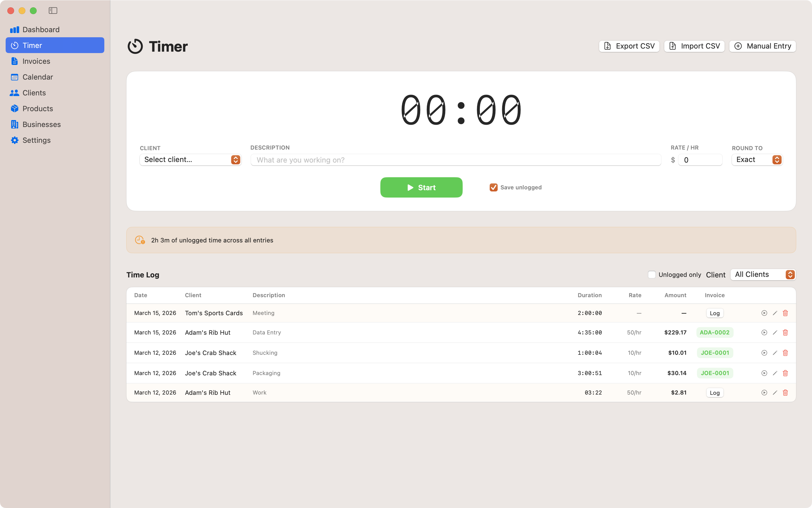Open the Select client dropdown
This screenshot has width=812, height=508.
(190, 159)
